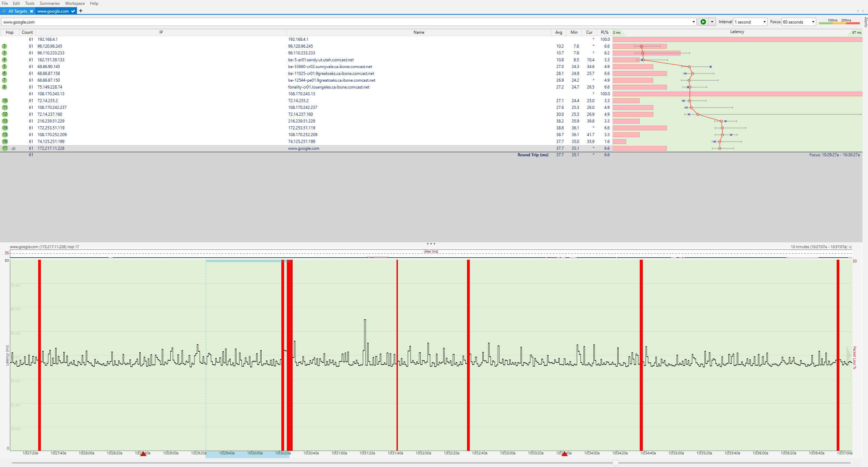This screenshot has width=868, height=467.
Task: Expand the target address history dropdown
Action: [694, 22]
